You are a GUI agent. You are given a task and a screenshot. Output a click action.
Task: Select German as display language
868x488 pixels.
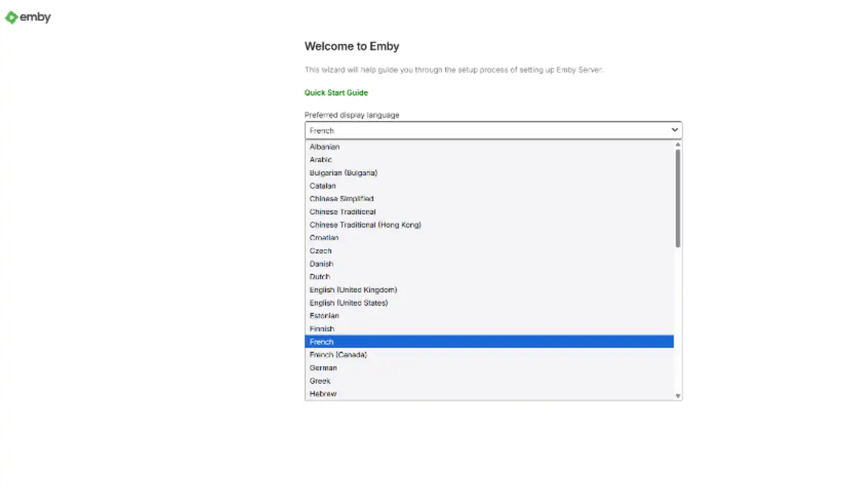(489, 368)
